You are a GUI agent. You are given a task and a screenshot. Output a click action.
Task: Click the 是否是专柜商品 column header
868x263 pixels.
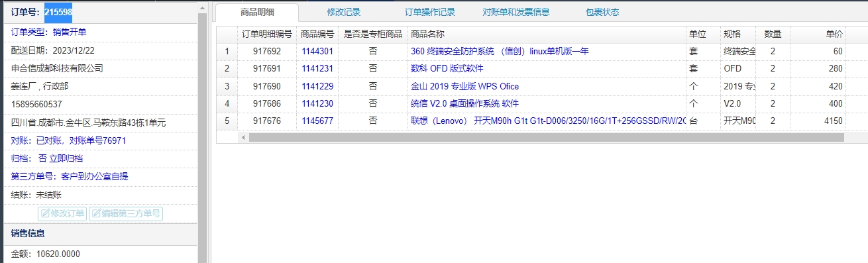[373, 34]
